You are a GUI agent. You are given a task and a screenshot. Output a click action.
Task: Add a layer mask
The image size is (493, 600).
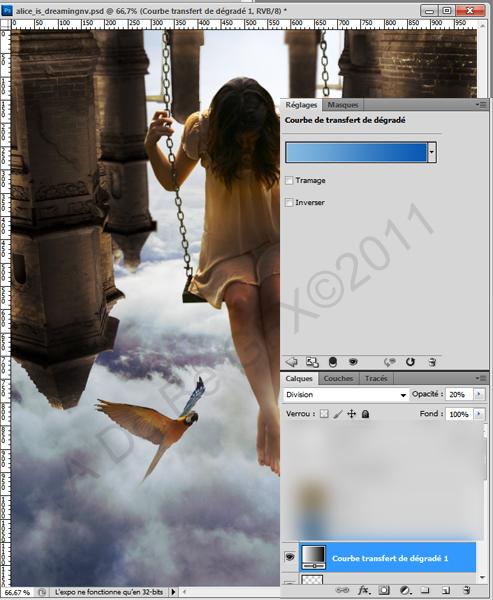pyautogui.click(x=384, y=590)
